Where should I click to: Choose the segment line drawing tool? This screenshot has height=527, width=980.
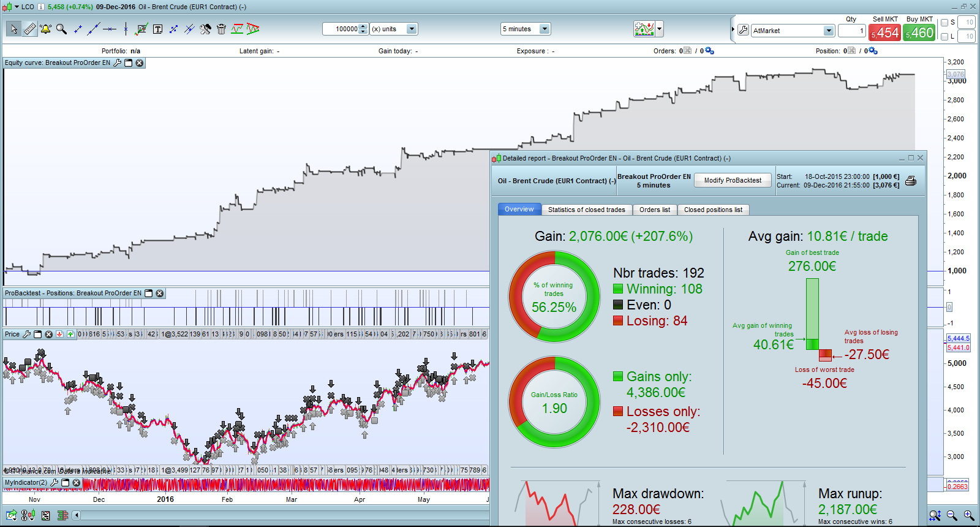[78, 29]
